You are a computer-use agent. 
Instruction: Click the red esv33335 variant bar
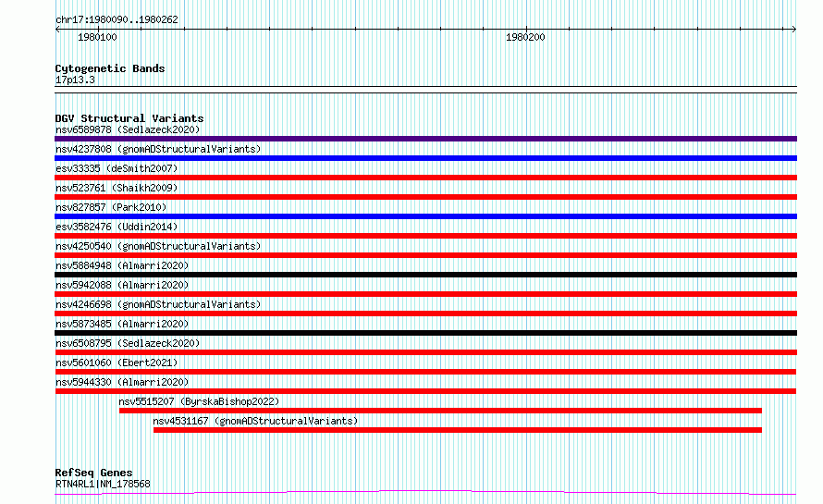pos(425,178)
